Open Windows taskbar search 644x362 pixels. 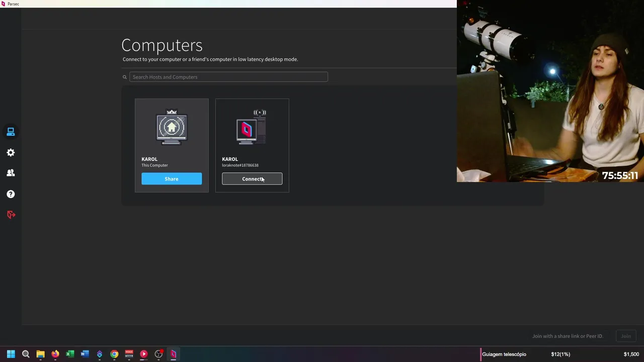[26, 354]
